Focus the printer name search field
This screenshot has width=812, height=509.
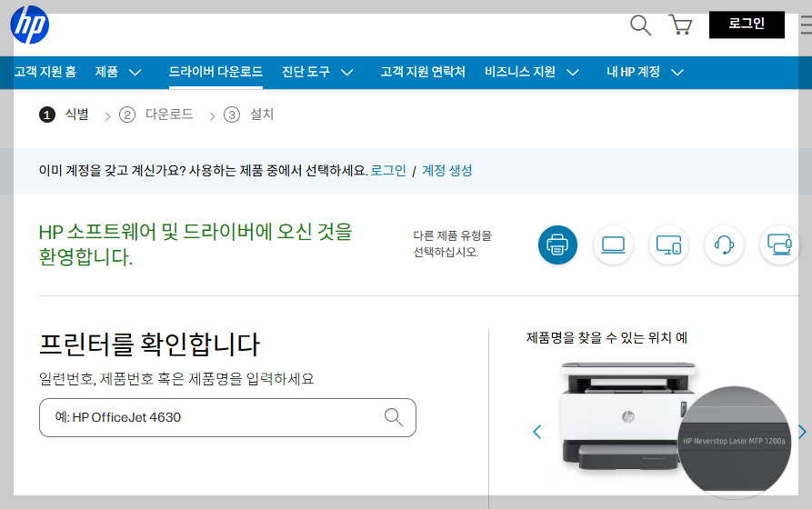pyautogui.click(x=227, y=417)
